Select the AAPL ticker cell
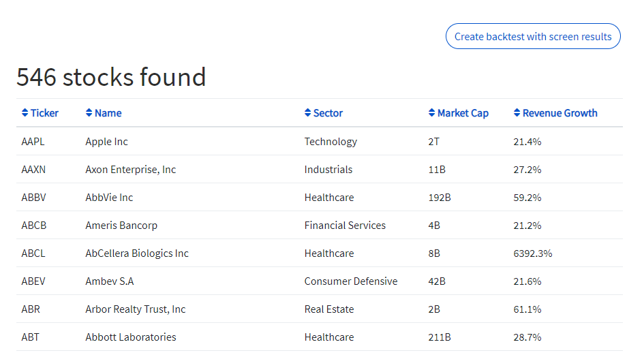644x355 pixels. pos(33,142)
